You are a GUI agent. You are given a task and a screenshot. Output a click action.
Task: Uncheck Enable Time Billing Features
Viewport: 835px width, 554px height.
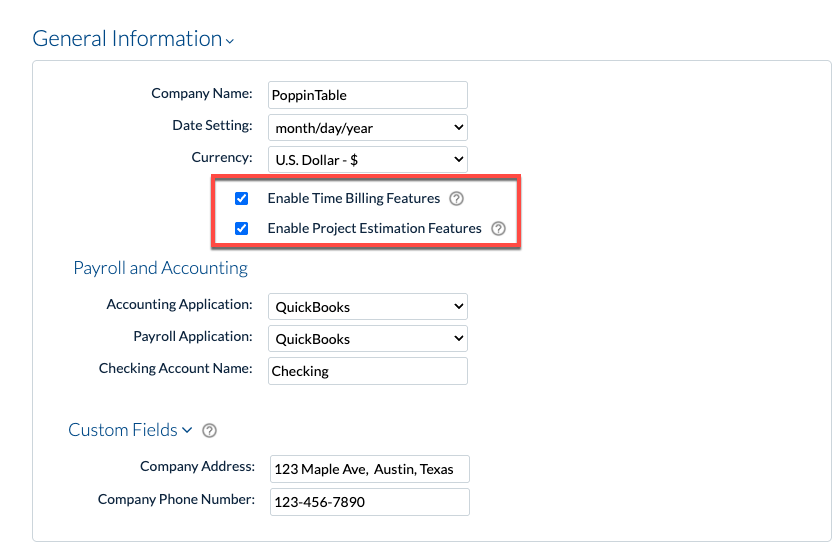click(241, 199)
